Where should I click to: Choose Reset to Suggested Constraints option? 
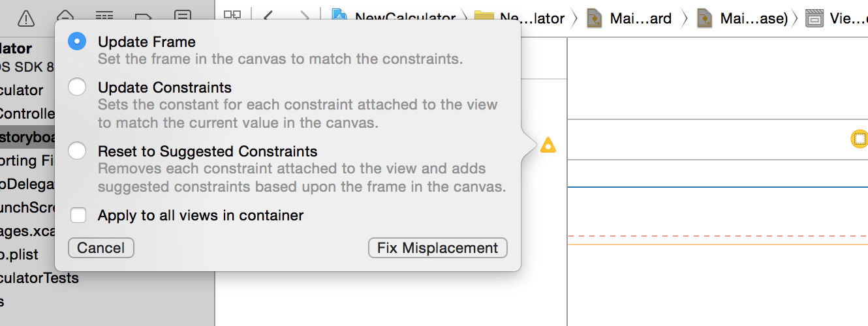(x=77, y=151)
